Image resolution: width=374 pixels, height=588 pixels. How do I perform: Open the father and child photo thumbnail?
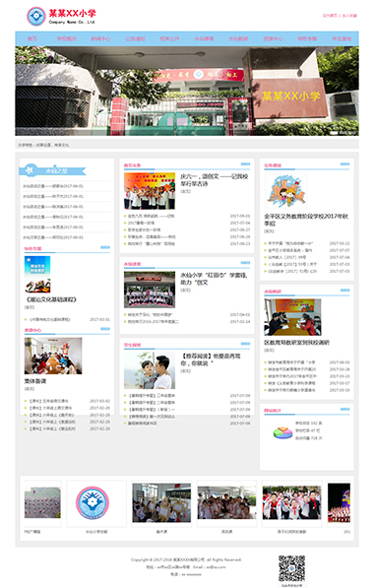(150, 370)
